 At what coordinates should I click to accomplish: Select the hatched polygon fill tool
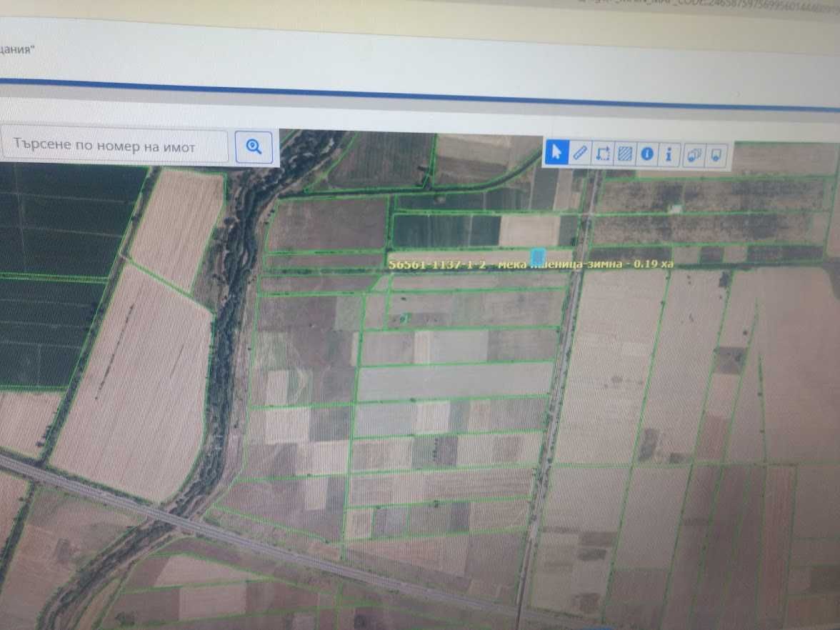tap(624, 154)
